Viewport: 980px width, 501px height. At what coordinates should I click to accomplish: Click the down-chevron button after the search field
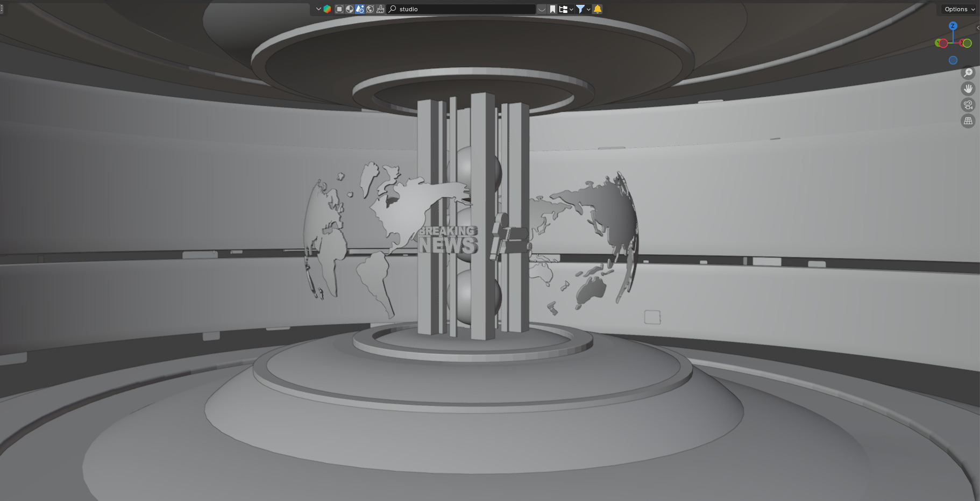pos(542,9)
